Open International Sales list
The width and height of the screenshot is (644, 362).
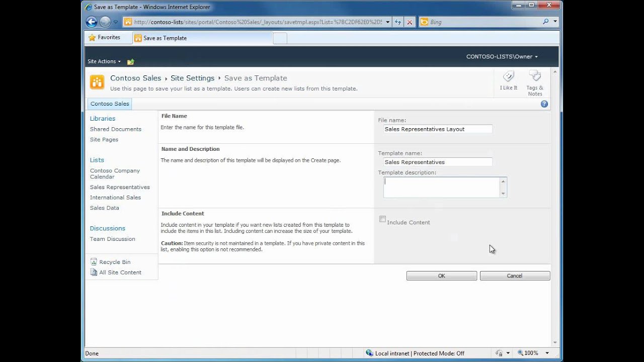pyautogui.click(x=115, y=198)
